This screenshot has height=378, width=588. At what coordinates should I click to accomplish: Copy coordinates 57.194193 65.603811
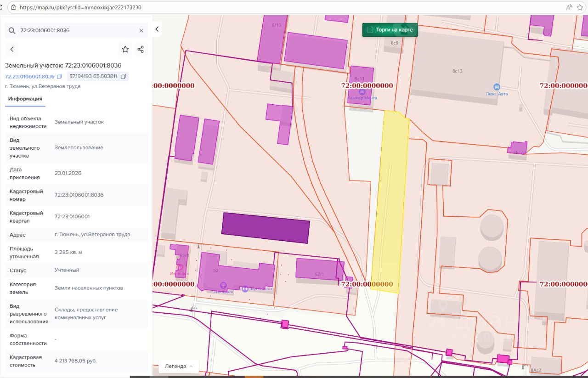(123, 77)
